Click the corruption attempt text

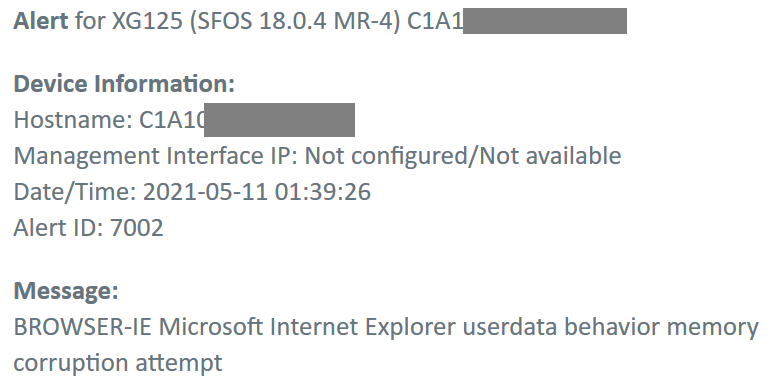pyautogui.click(x=118, y=364)
